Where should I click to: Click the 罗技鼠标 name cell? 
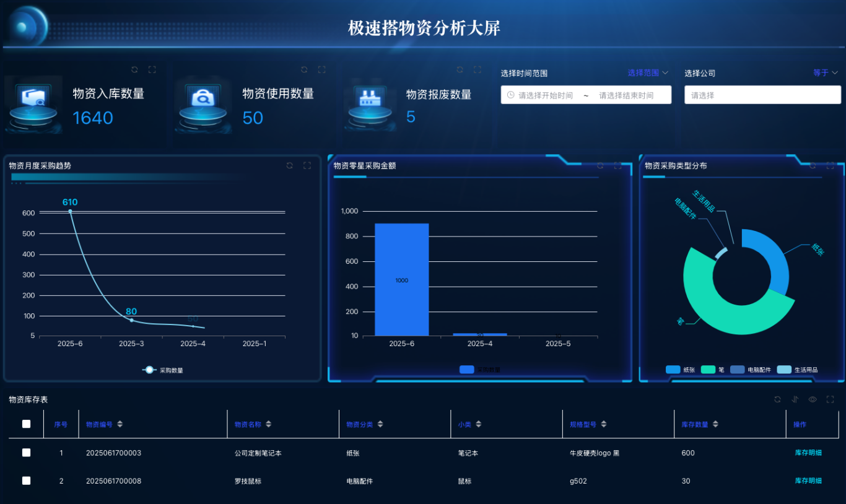(x=248, y=480)
